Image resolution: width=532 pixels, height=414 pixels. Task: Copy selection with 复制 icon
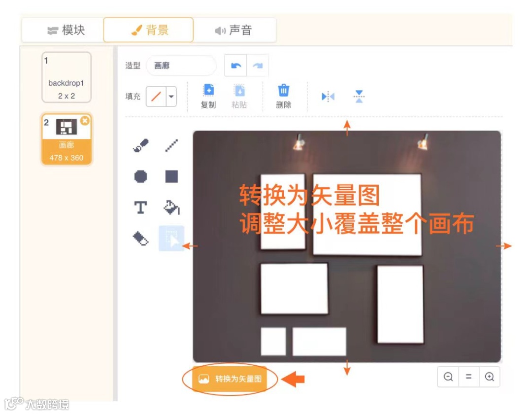208,97
